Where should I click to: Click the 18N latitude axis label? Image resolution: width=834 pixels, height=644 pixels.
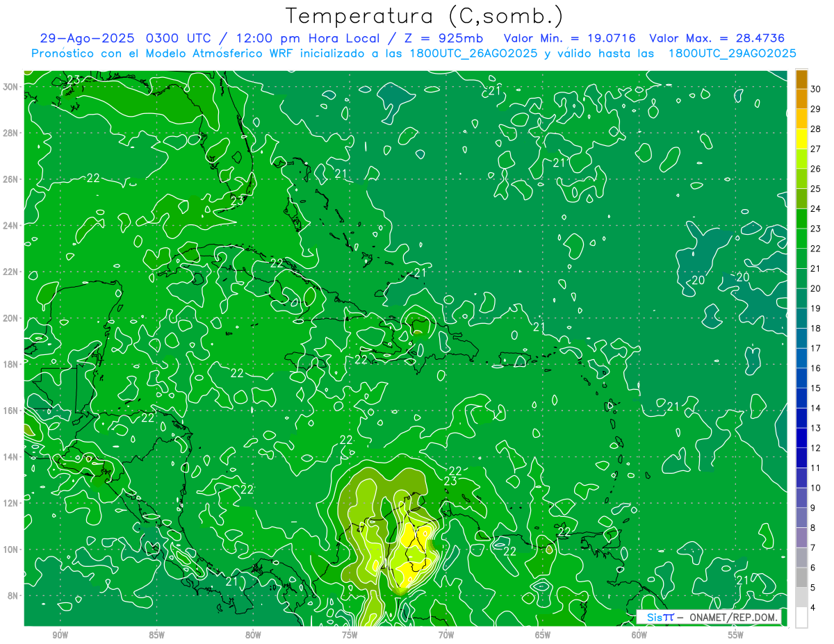pos(11,364)
